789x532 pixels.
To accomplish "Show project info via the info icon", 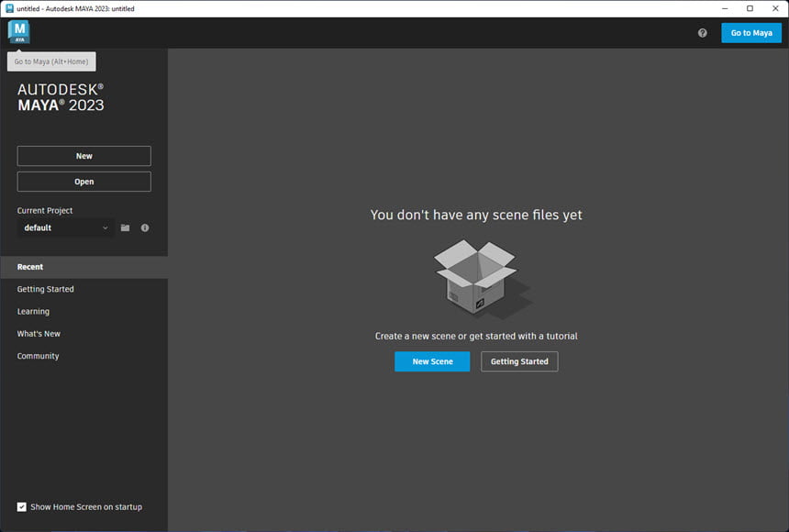I will coord(145,228).
